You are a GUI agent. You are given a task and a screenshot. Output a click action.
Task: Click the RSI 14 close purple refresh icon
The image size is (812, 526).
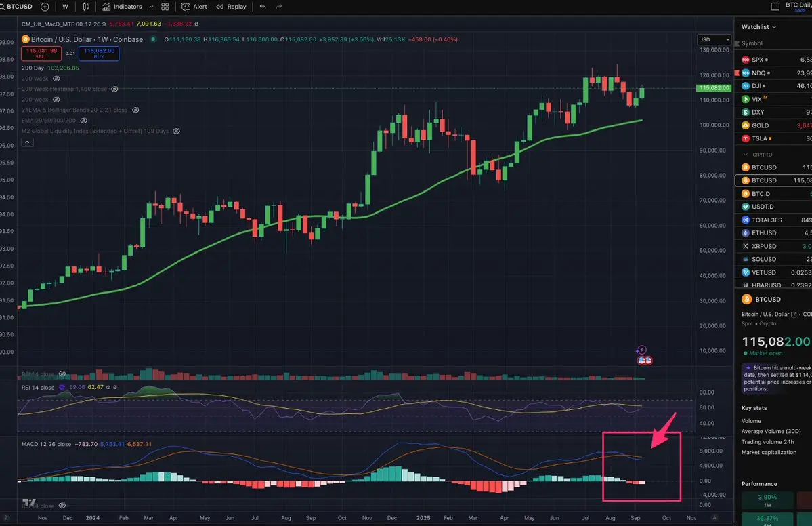(62, 387)
